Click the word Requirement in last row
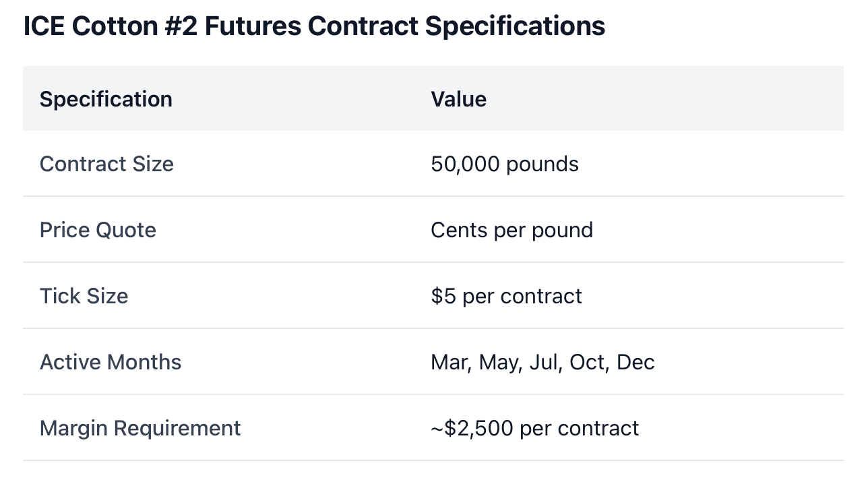This screenshot has width=868, height=486. [x=177, y=428]
